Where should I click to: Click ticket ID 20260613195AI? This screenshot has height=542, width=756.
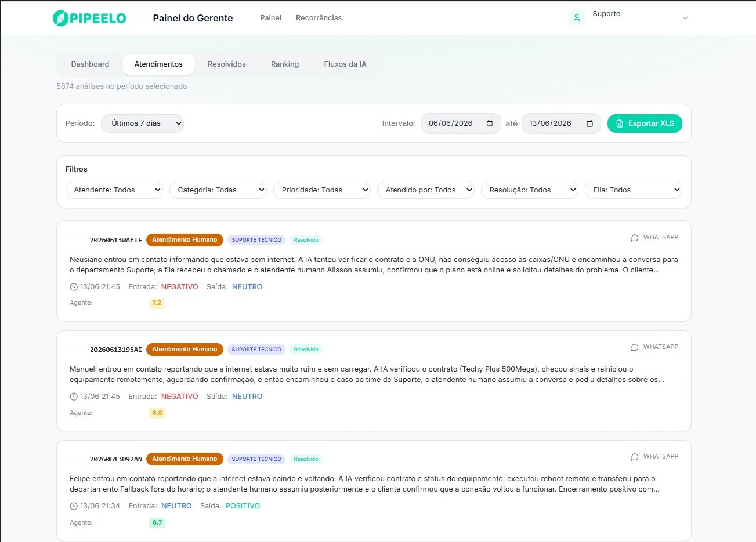pyautogui.click(x=115, y=350)
